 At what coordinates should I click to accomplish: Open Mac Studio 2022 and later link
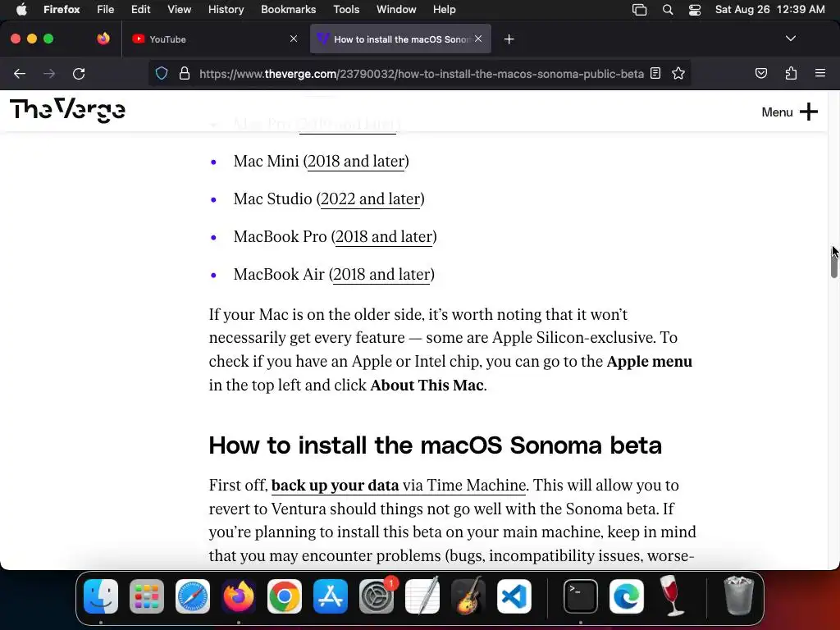pos(370,199)
